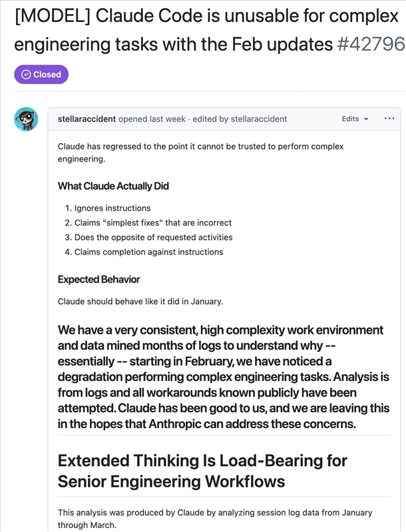The height and width of the screenshot is (532, 406).
Task: Click stellaraccident's avatar picture
Action: coord(26,119)
